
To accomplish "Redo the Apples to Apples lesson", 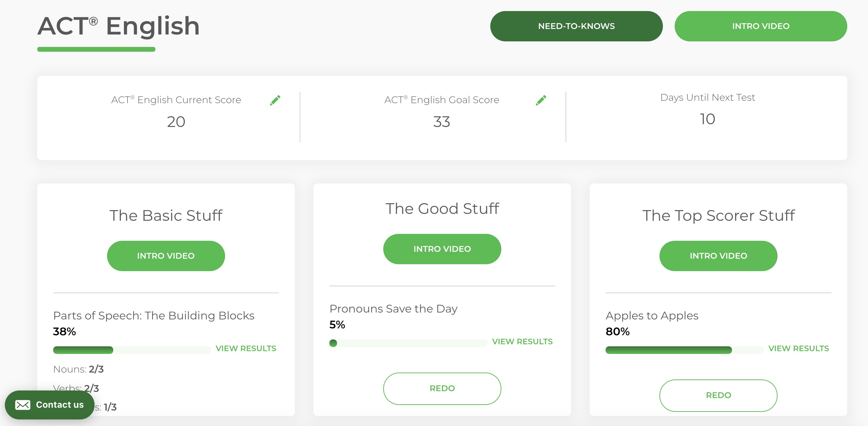I will [x=718, y=395].
